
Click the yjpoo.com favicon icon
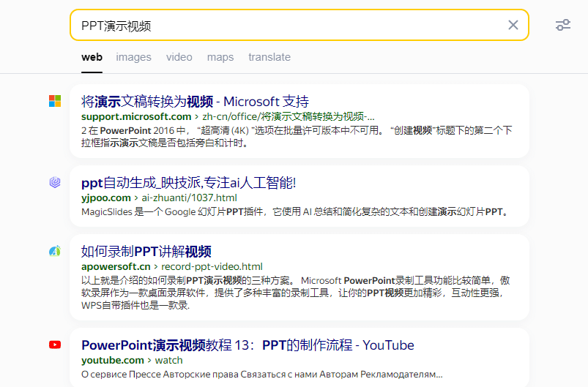point(55,182)
